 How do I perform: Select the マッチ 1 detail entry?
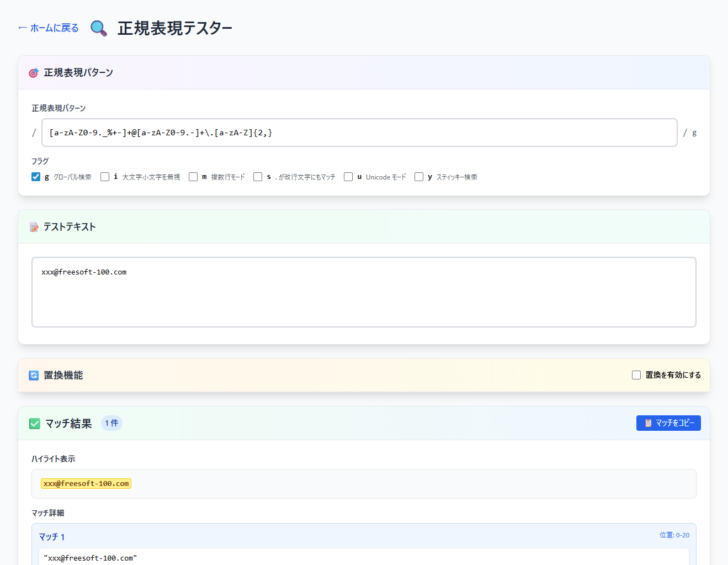[x=52, y=537]
